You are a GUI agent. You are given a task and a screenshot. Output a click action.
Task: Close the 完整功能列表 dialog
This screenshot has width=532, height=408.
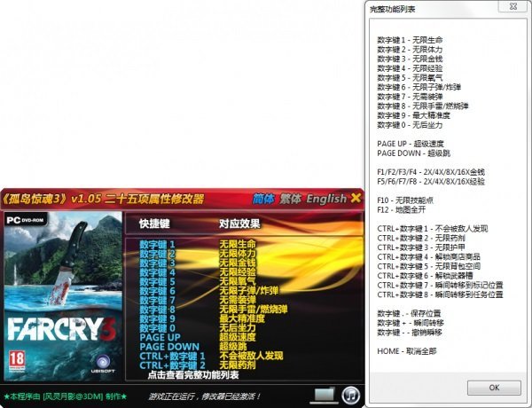point(513,6)
